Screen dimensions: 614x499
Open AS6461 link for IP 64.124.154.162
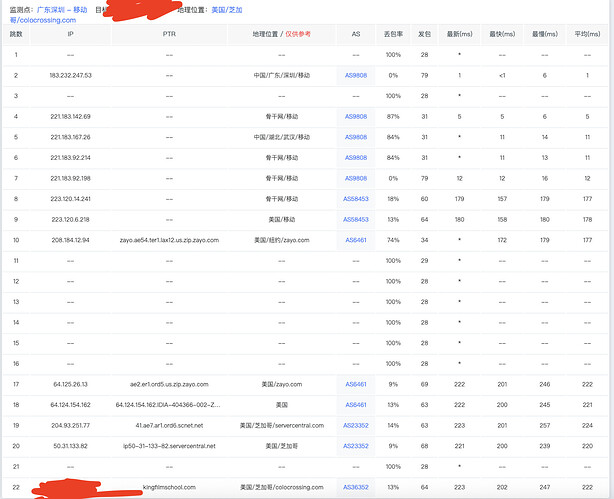click(356, 405)
